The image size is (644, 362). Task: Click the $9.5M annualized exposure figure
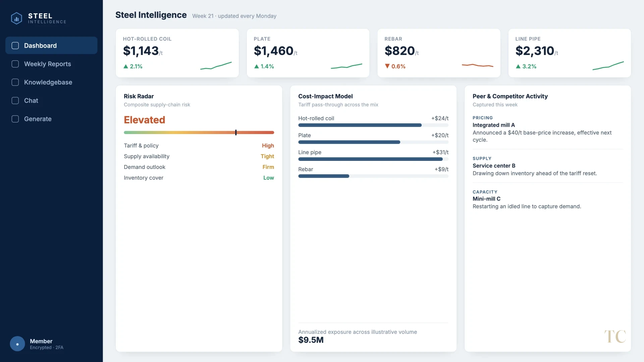tap(311, 340)
